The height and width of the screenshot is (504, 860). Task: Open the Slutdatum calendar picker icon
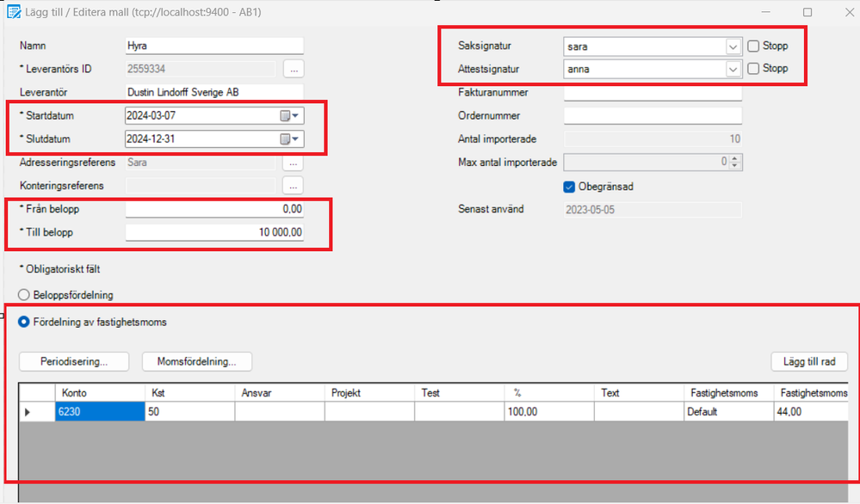point(289,139)
